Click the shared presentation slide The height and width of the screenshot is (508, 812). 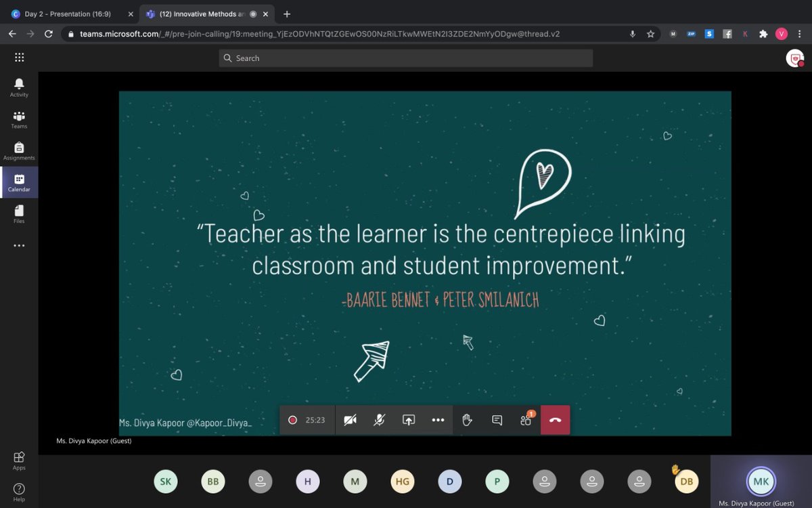(x=425, y=263)
